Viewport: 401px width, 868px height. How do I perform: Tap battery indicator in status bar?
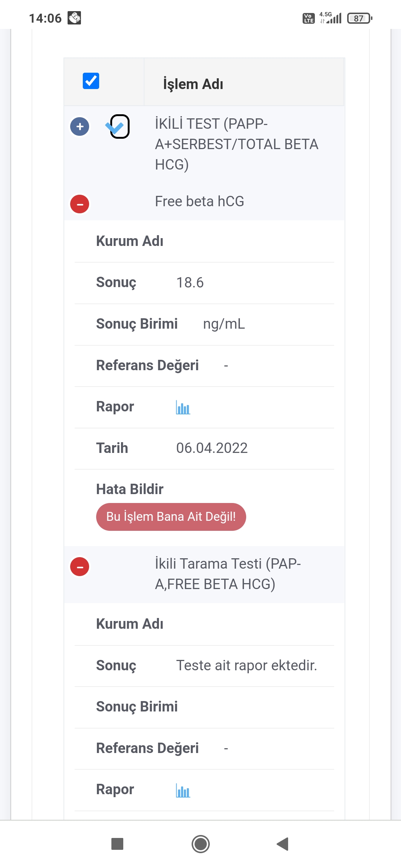click(359, 18)
